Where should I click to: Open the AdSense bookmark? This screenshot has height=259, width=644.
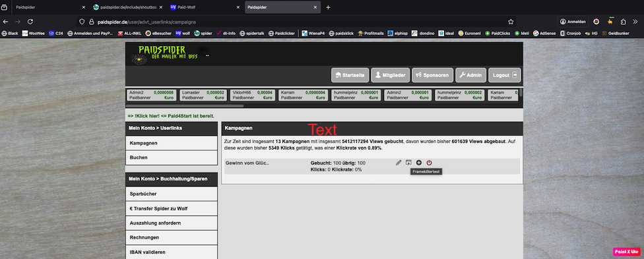pos(544,33)
